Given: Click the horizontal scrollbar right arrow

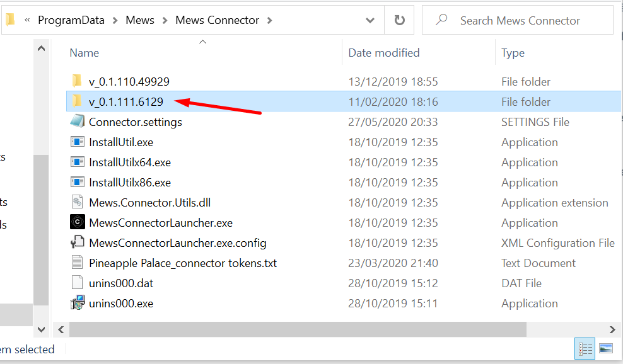Looking at the screenshot, I should coord(612,329).
